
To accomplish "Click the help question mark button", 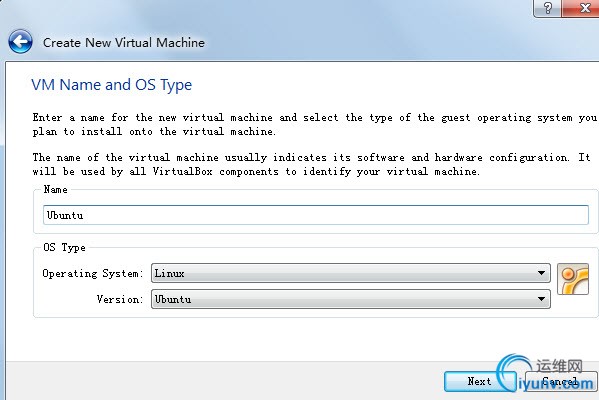I will click(x=547, y=8).
